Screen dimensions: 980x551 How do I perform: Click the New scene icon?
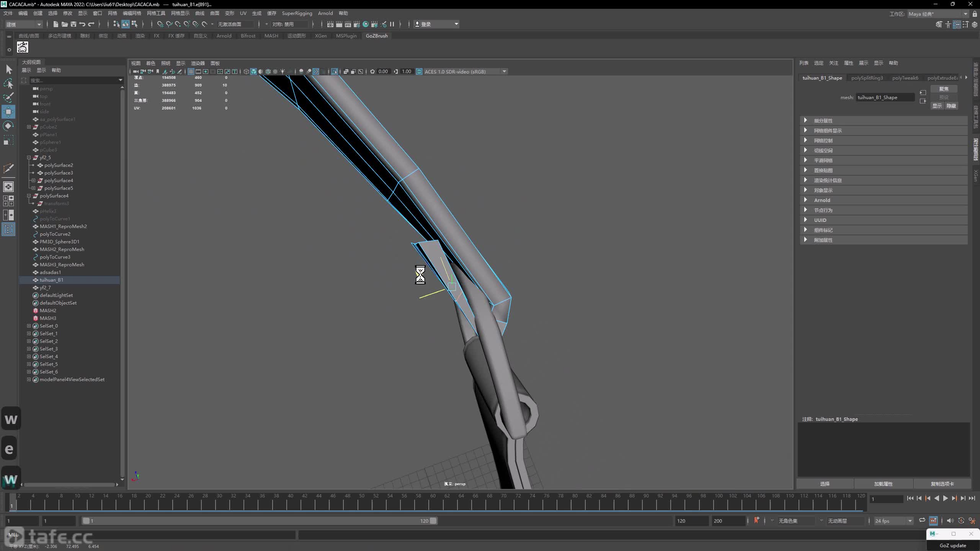56,24
